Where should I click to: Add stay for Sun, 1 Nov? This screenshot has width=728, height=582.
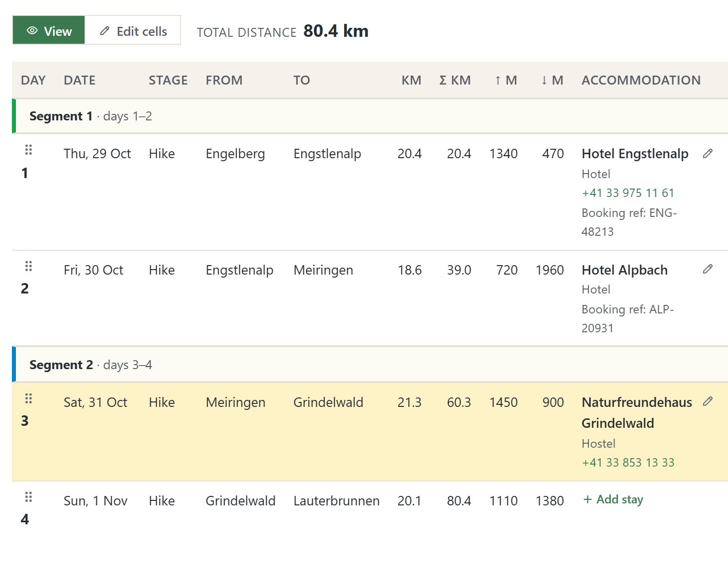coord(613,499)
